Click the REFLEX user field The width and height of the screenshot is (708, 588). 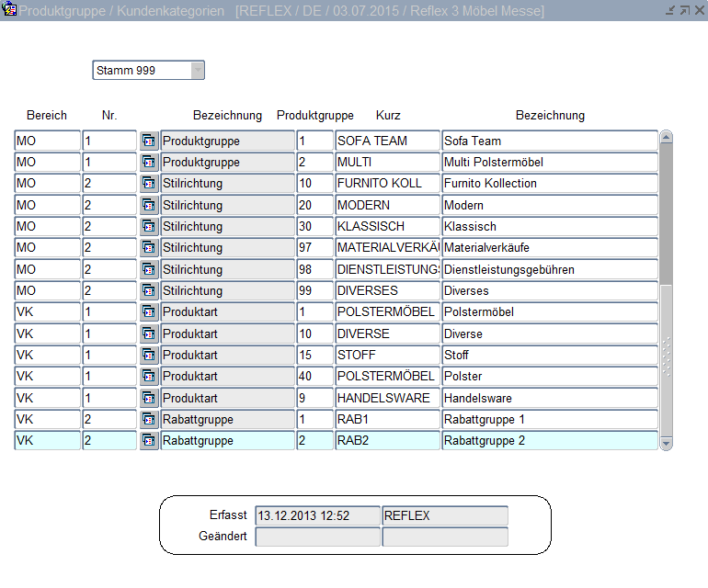pos(444,515)
